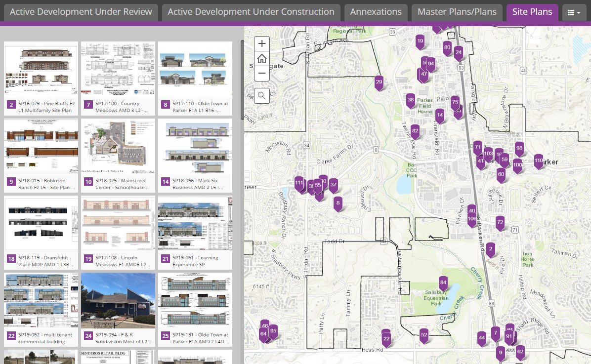Click map marker 29
The height and width of the screenshot is (364, 591).
coord(379,83)
